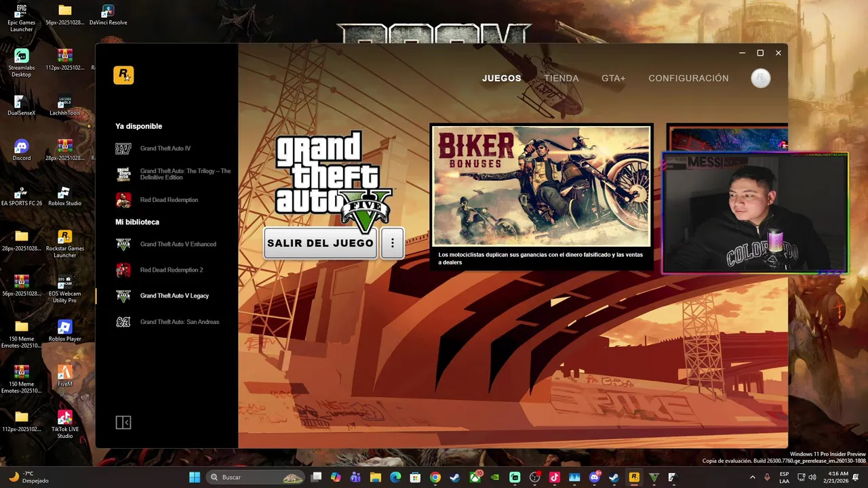Open the Biker Bonuses news card
The width and height of the screenshot is (868, 488).
click(x=542, y=197)
